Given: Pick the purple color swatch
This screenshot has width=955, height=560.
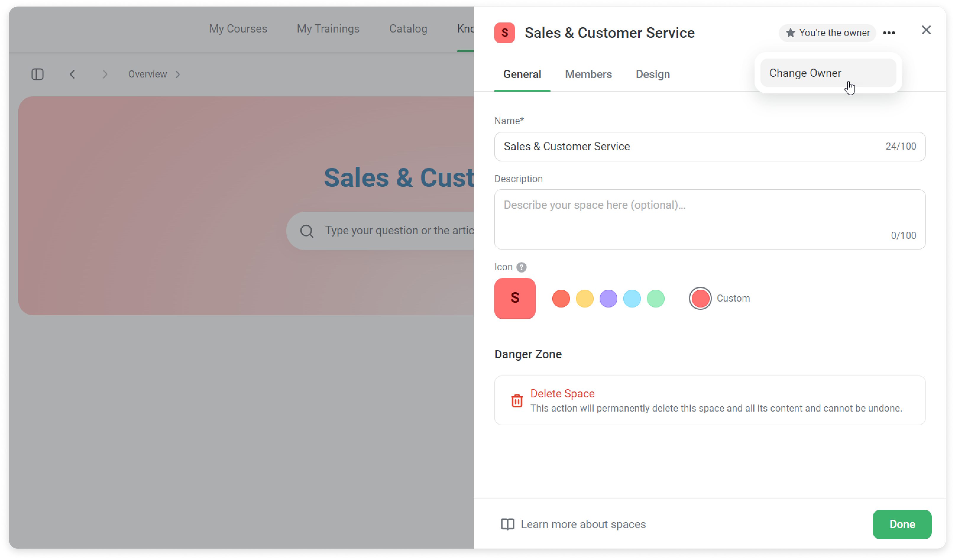Looking at the screenshot, I should [x=608, y=299].
